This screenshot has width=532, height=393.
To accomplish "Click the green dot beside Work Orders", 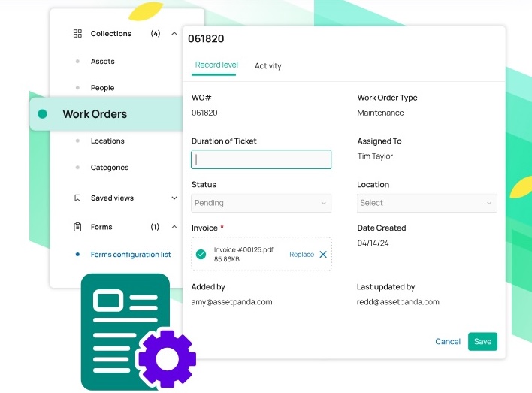I will click(43, 114).
